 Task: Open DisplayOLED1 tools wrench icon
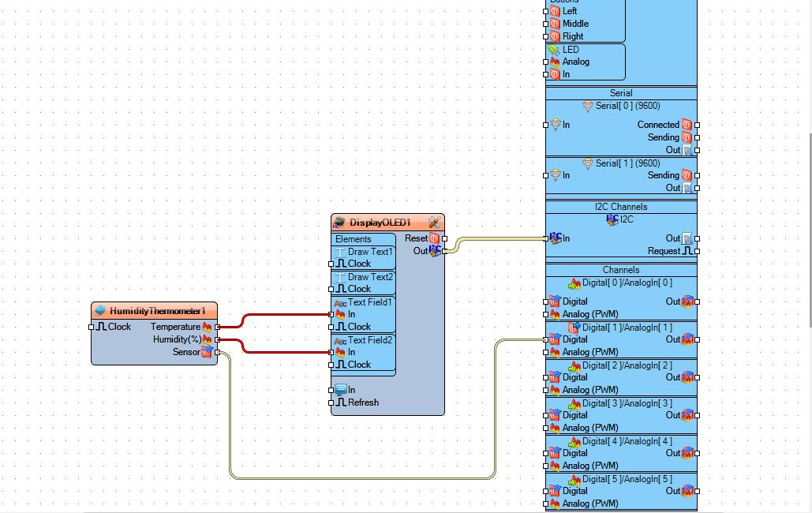pyautogui.click(x=434, y=223)
